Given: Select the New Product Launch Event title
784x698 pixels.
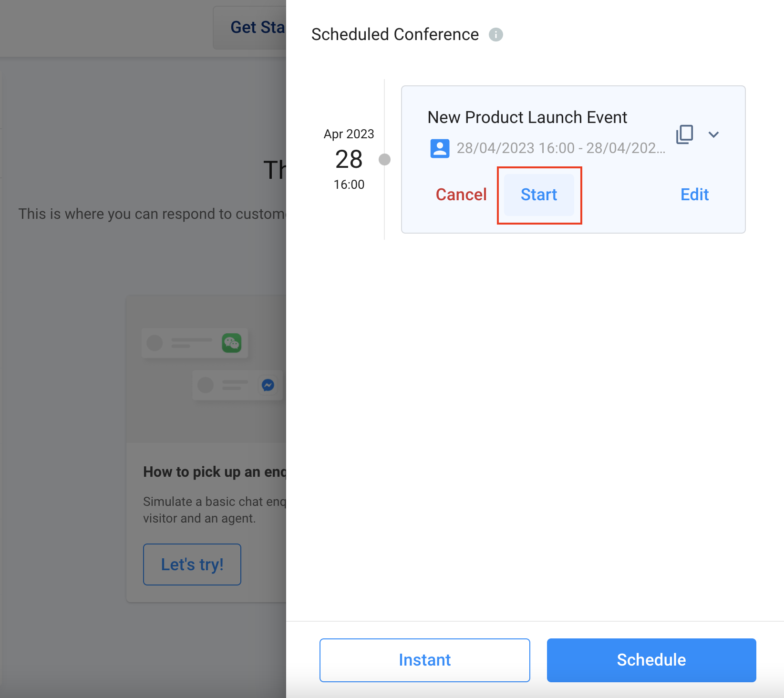Looking at the screenshot, I should (527, 117).
